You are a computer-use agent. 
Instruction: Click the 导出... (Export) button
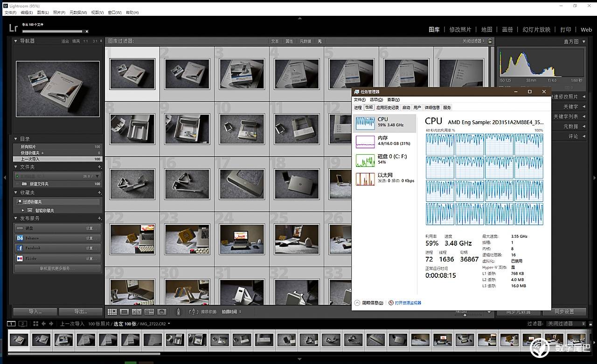pyautogui.click(x=81, y=311)
